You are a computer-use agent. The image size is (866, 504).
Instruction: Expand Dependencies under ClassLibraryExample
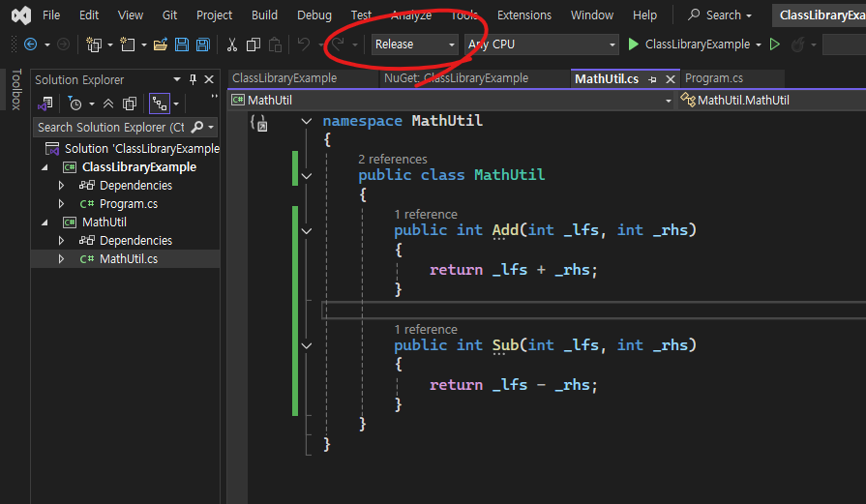tap(61, 186)
